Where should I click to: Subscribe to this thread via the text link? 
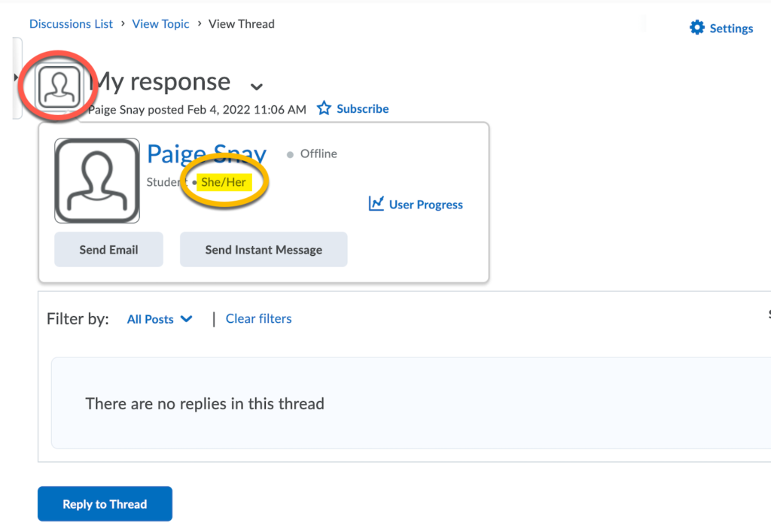point(362,108)
